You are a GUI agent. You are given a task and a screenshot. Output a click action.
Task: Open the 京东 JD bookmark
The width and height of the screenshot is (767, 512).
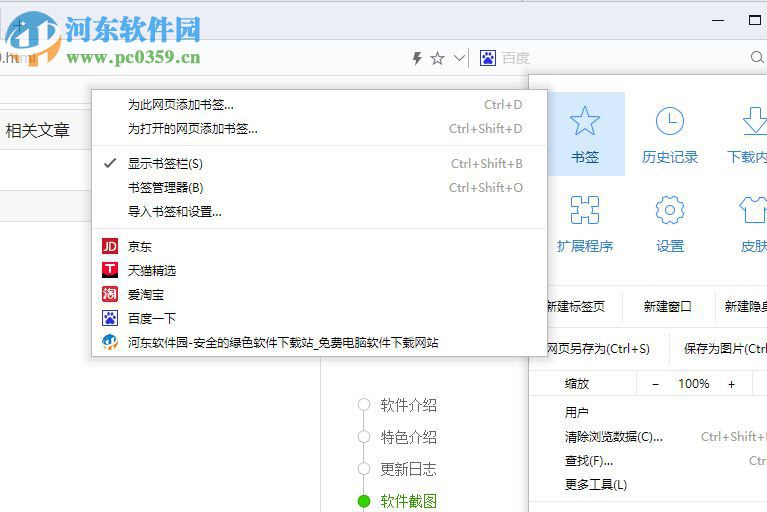tap(319, 246)
